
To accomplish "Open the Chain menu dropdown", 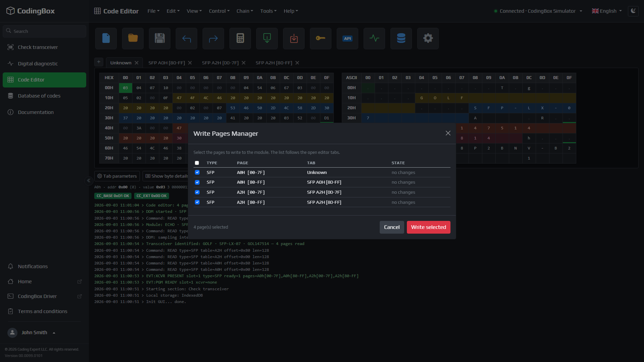I will coord(245,11).
